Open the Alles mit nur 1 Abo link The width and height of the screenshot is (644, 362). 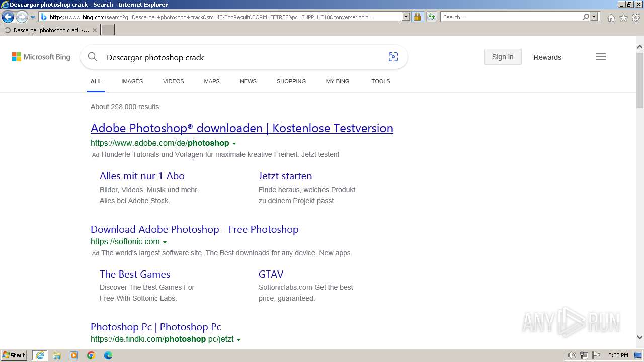142,176
